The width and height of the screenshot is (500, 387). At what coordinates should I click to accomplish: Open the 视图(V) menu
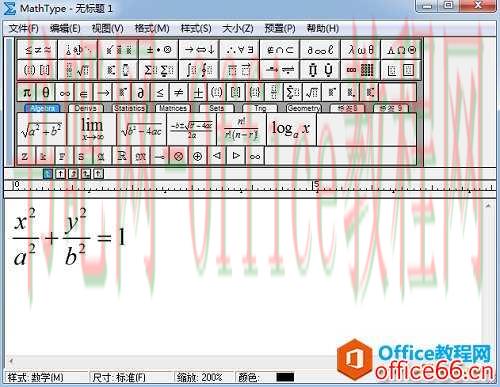[107, 28]
